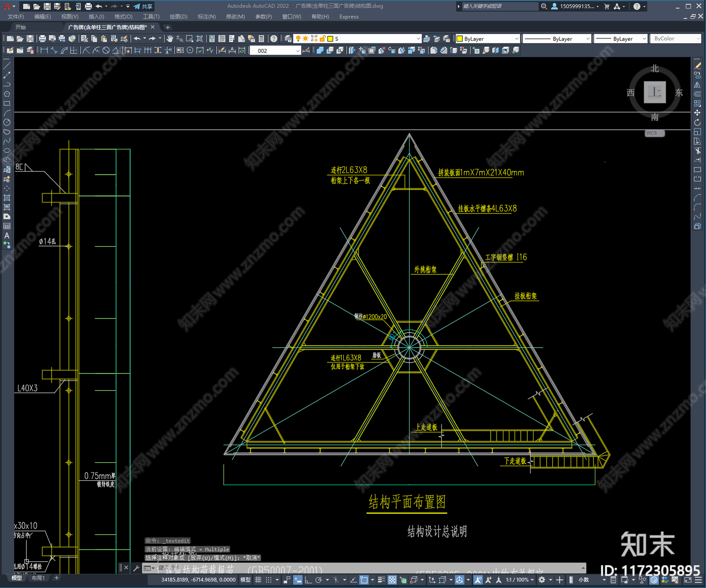This screenshot has height=588, width=706.
Task: Select the Linear dimension tool
Action: point(44,50)
